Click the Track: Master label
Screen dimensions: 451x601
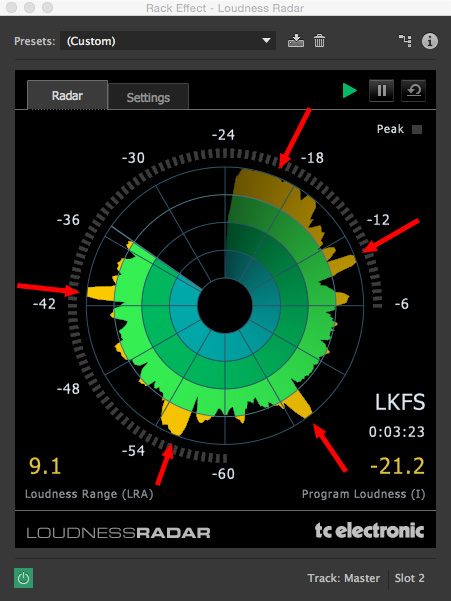(x=343, y=578)
